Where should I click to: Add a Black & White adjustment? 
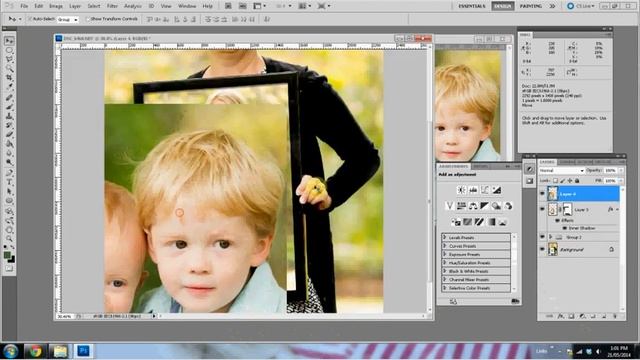click(x=484, y=206)
